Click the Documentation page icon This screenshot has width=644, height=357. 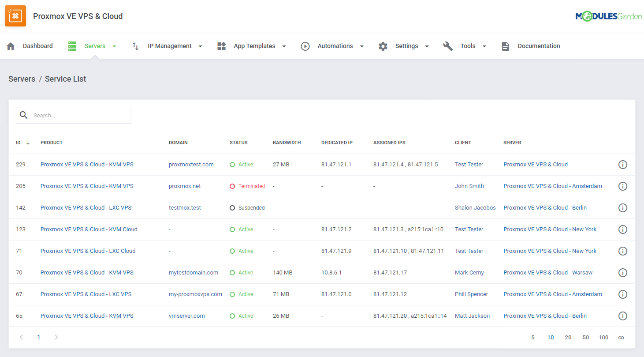[x=506, y=46]
